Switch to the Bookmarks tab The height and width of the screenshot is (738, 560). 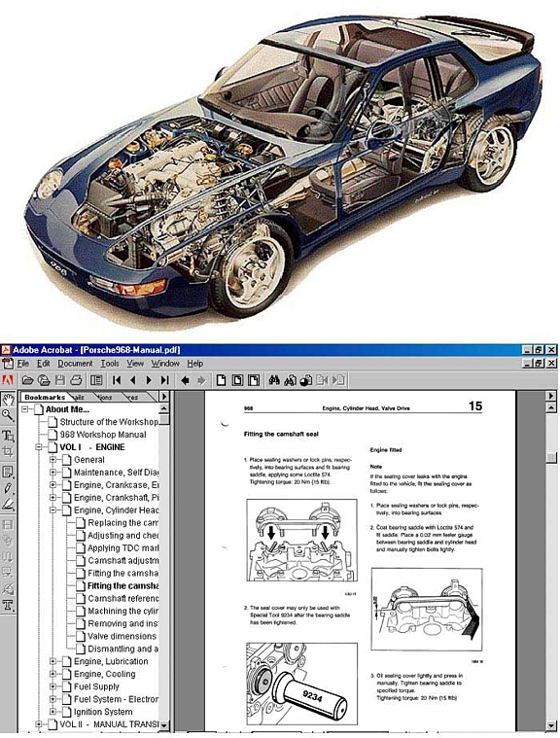pos(44,398)
